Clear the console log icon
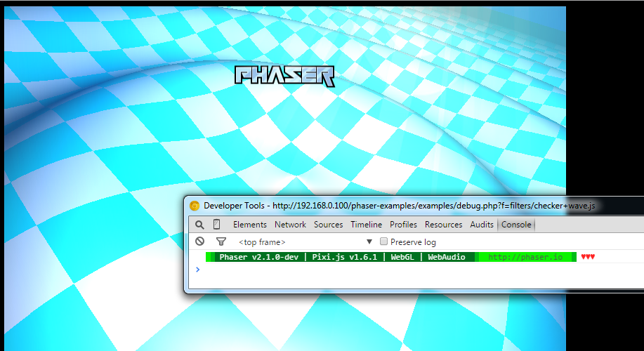Viewport: 644px width, 351px height. [199, 241]
